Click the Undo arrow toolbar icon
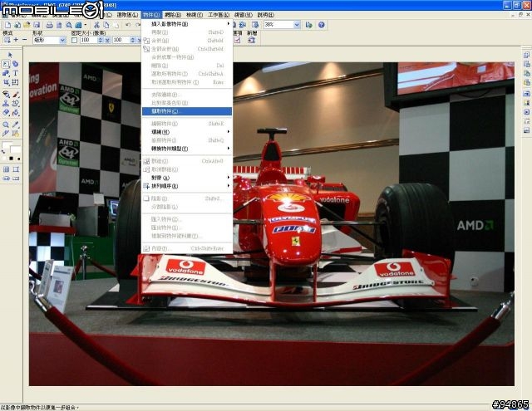 (128, 25)
